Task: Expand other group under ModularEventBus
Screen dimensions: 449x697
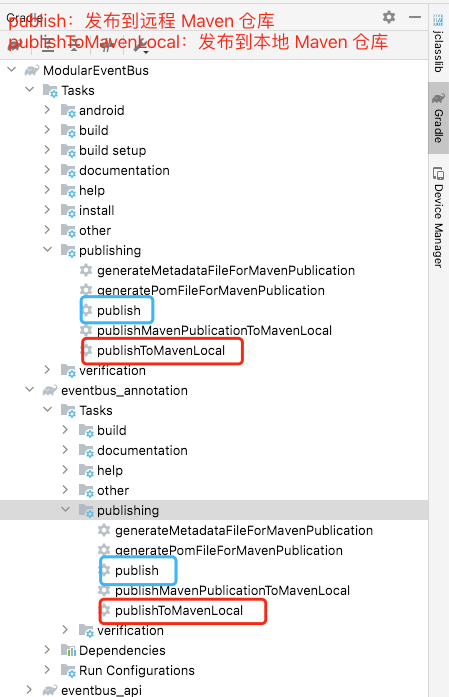Action: tap(48, 230)
